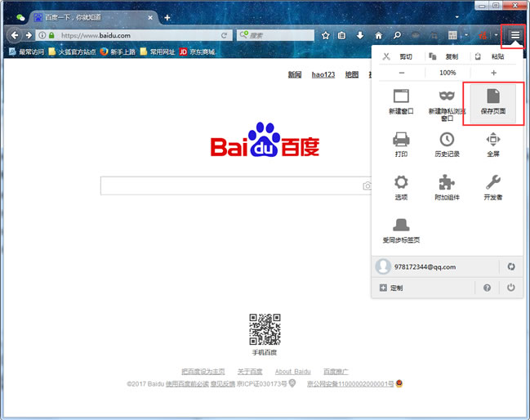Screen dimensions: 530x420
Task: Expand dropdown next to red icon
Action: (496, 35)
